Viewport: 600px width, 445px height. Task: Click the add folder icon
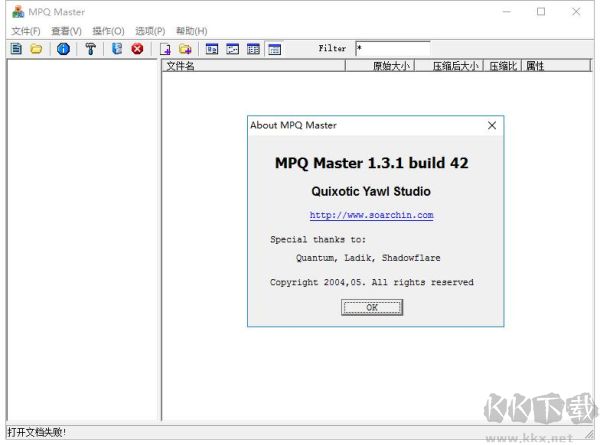(186, 49)
